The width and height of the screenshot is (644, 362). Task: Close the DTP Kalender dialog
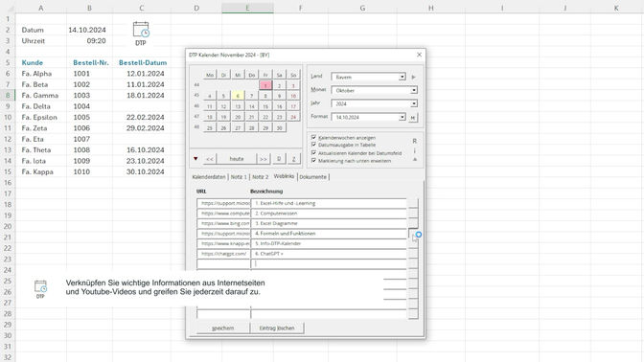(x=419, y=55)
